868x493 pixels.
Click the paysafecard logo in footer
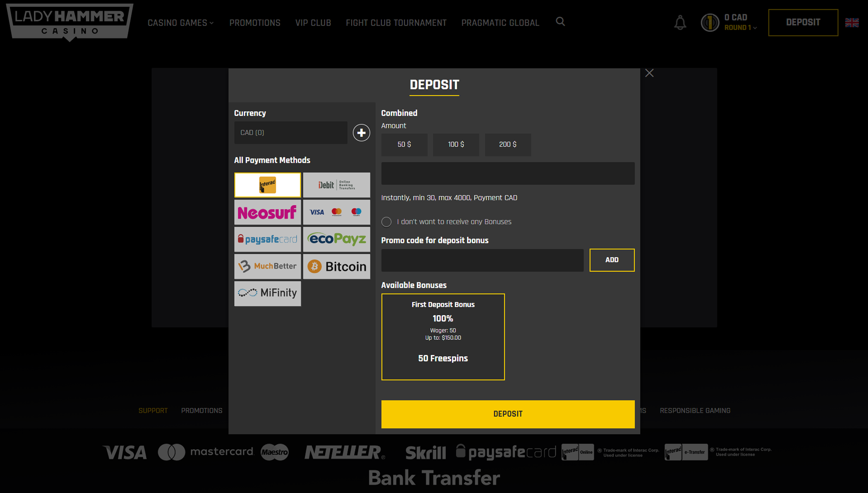pyautogui.click(x=506, y=452)
